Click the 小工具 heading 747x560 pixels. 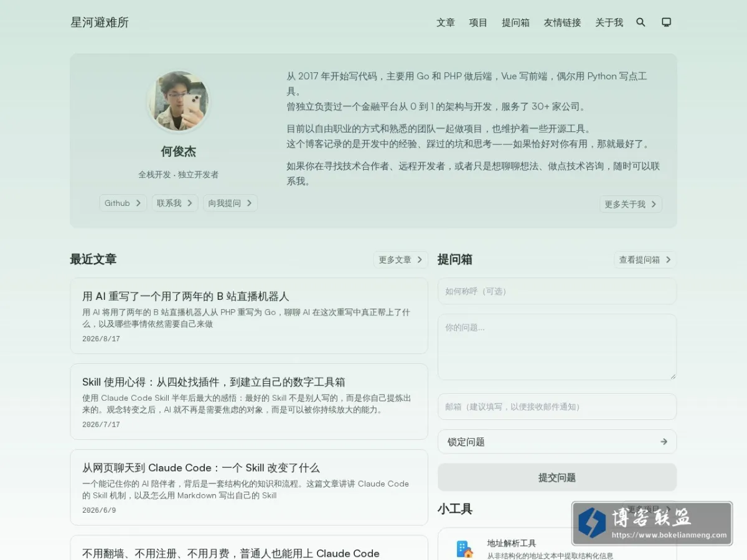tap(455, 509)
